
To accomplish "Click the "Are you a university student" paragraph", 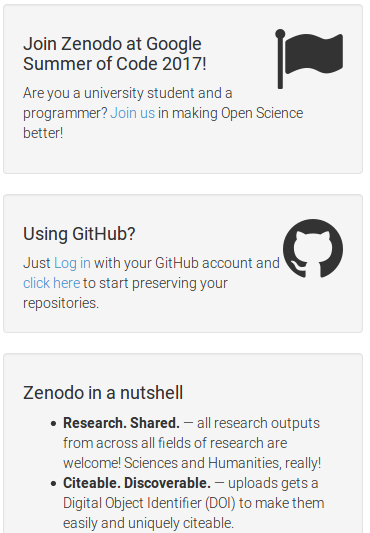I will coord(163,113).
